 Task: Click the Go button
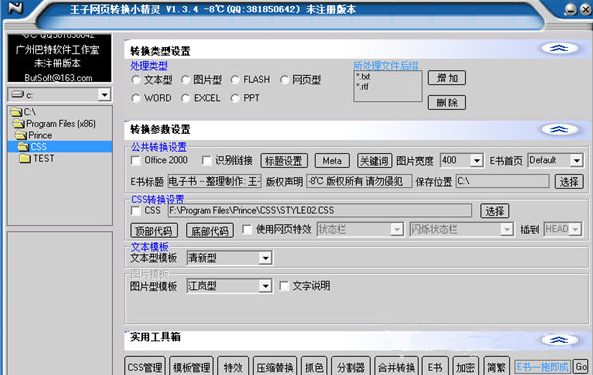click(581, 367)
